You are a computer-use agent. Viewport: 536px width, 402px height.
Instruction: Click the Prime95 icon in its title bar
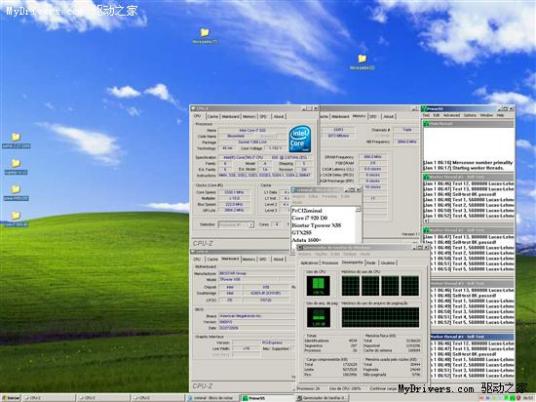(424, 109)
